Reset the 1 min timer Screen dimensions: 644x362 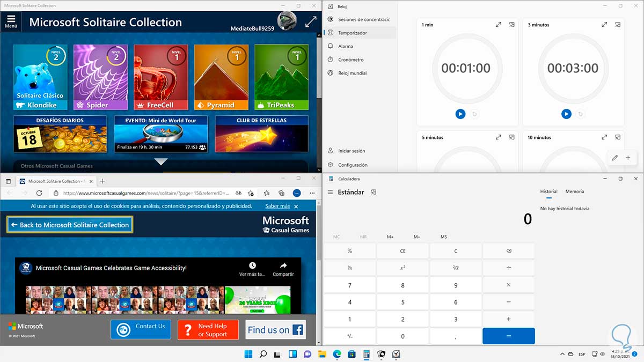click(x=474, y=114)
